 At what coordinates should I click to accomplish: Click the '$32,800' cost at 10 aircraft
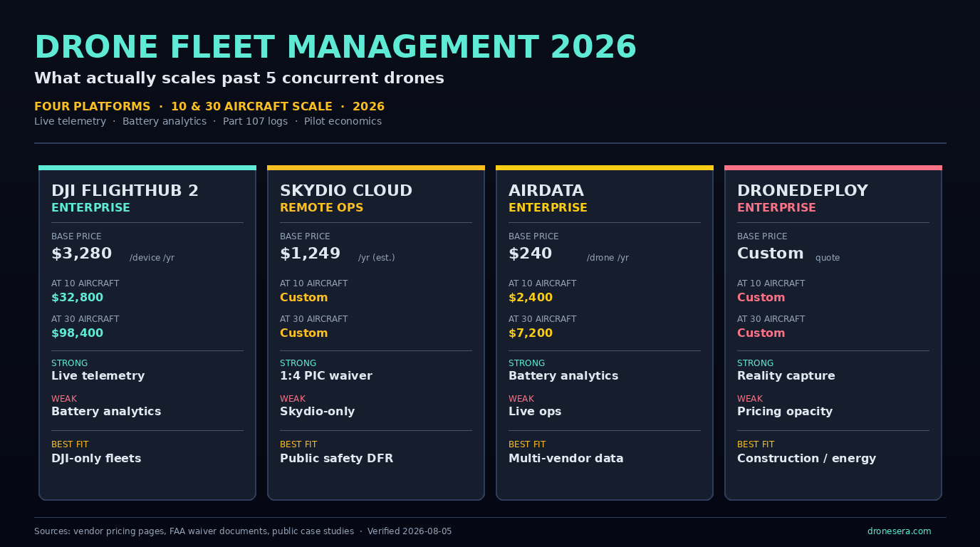(77, 298)
